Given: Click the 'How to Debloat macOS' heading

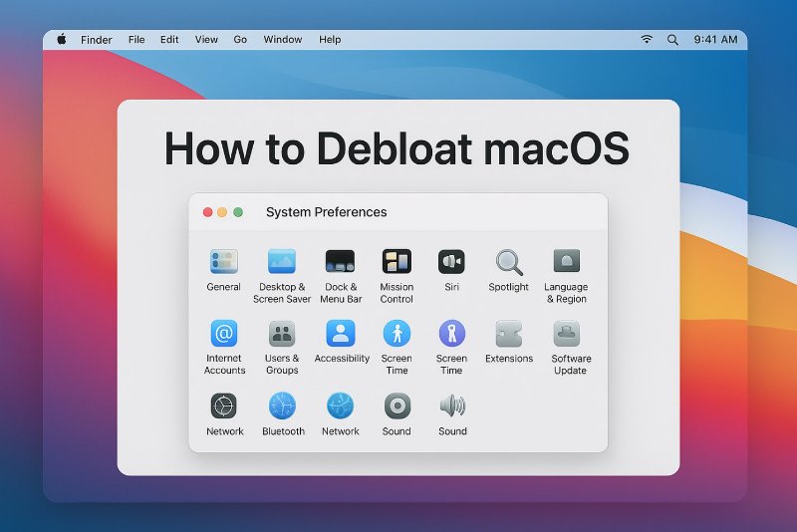Looking at the screenshot, I should [x=397, y=148].
